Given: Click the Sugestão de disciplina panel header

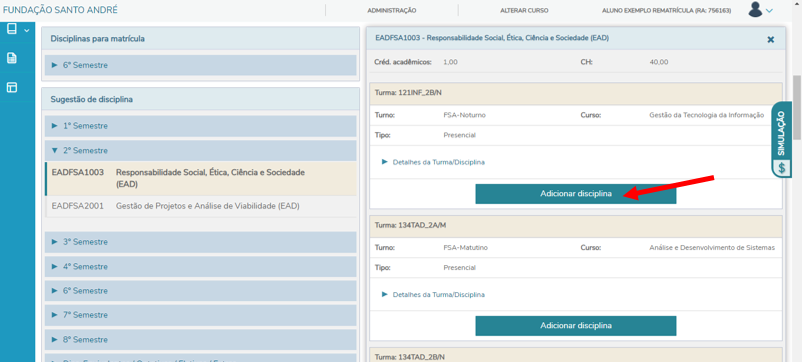Looking at the screenshot, I should pos(200,99).
